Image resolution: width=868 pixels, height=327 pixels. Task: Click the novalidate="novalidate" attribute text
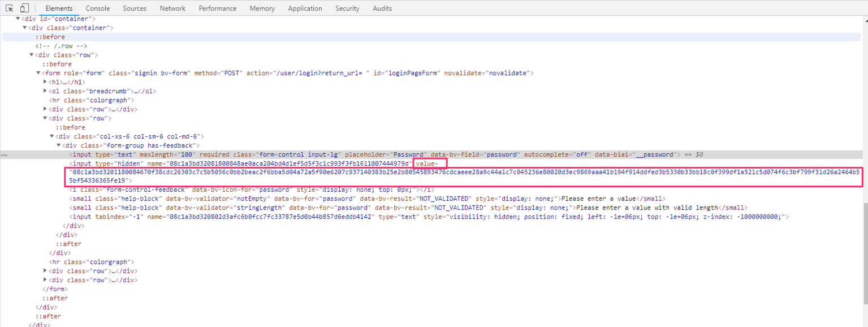(487, 73)
